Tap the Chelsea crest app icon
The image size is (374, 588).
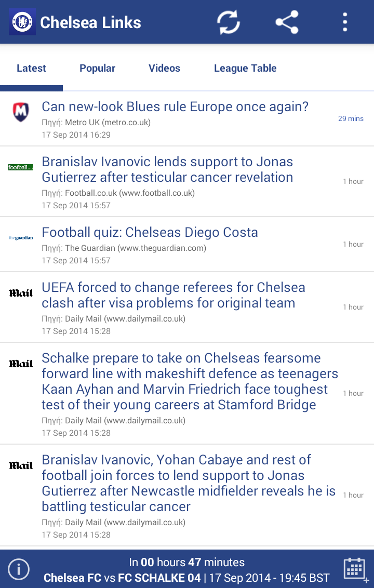[x=22, y=22]
